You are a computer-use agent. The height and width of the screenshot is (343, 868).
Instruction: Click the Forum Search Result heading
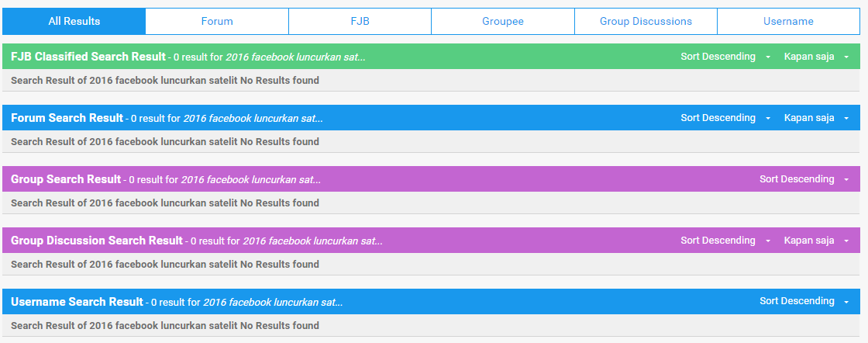tap(67, 118)
